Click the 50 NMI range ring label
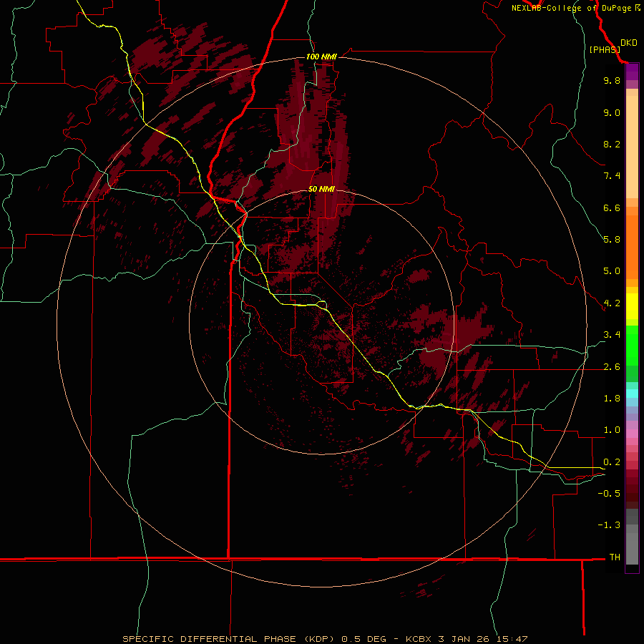Viewport: 644px width, 644px height. click(321, 189)
